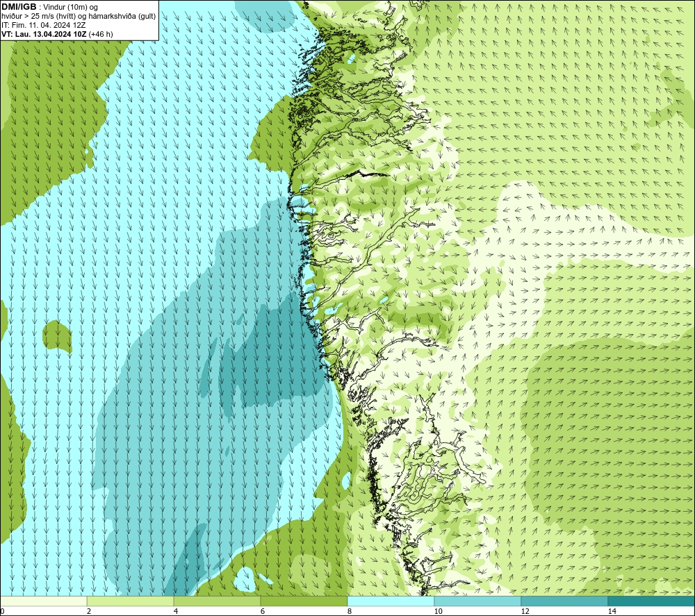695x616 pixels.
Task: Click the 4–6 m/s green swatch
Action: 217,601
